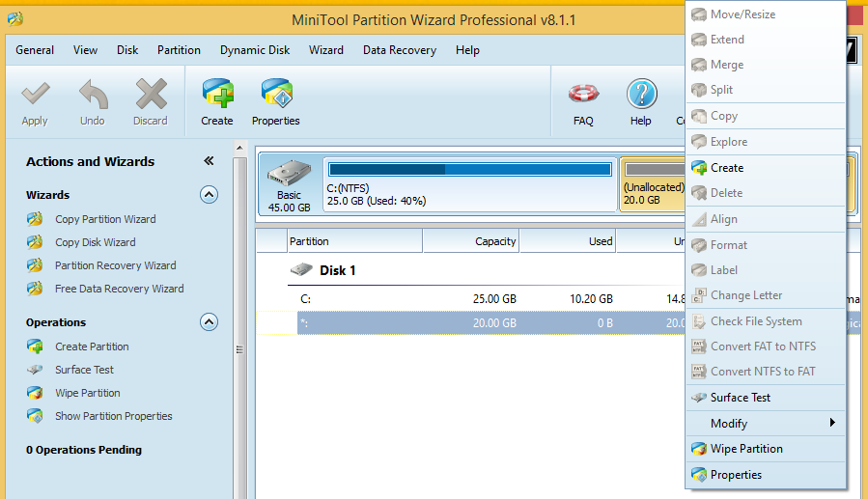This screenshot has width=868, height=499.
Task: Open the Wizard menu
Action: pyautogui.click(x=326, y=50)
